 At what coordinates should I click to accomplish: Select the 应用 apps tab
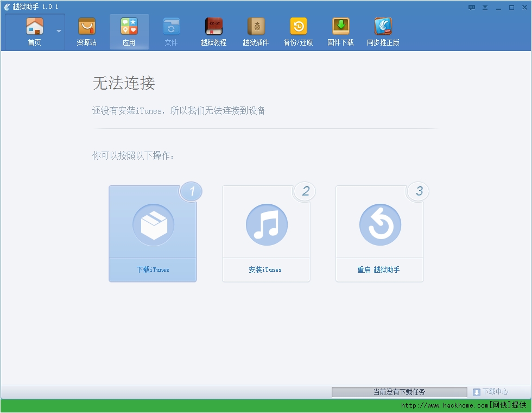129,32
